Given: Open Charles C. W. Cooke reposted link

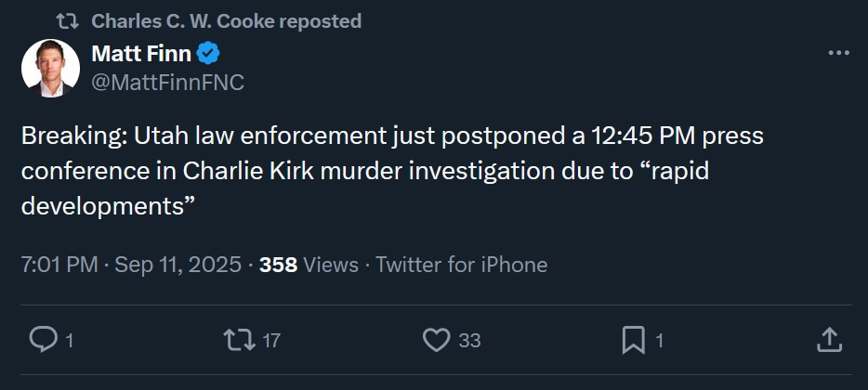Looking at the screenshot, I should click(226, 20).
